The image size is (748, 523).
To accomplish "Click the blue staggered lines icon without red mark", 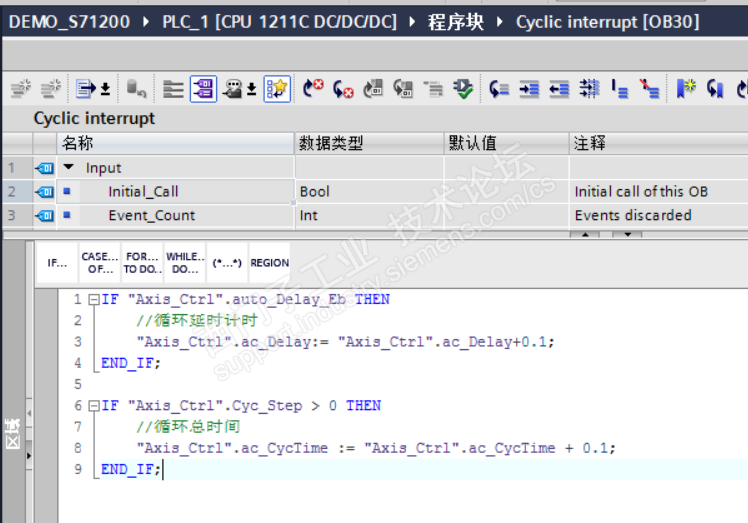I will pos(620,89).
